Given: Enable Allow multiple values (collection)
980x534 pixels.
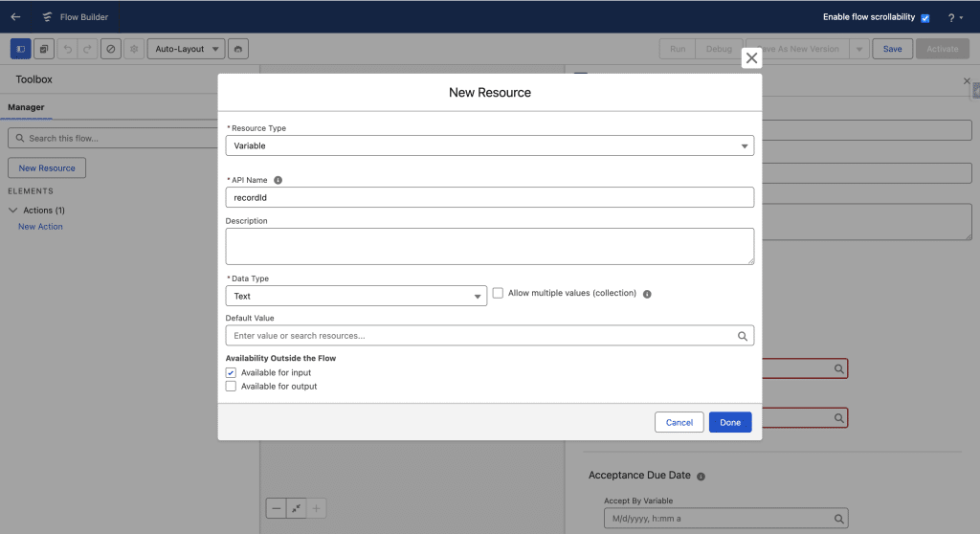Looking at the screenshot, I should [x=498, y=294].
